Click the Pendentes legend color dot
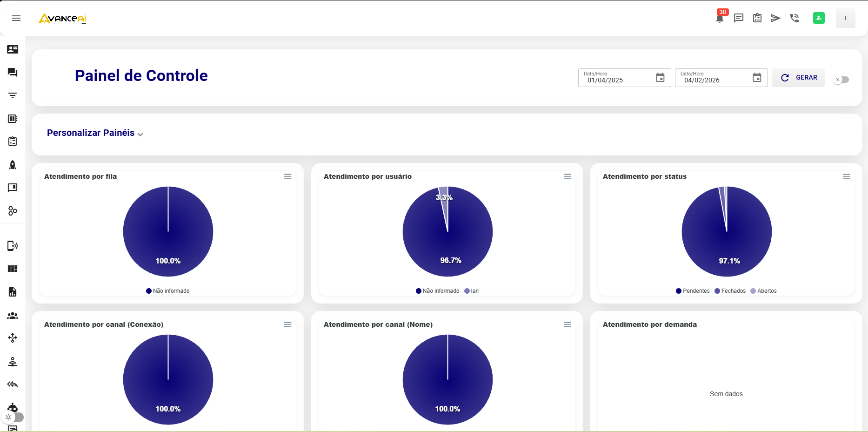Screen dimensions: 868x432 (679, 291)
